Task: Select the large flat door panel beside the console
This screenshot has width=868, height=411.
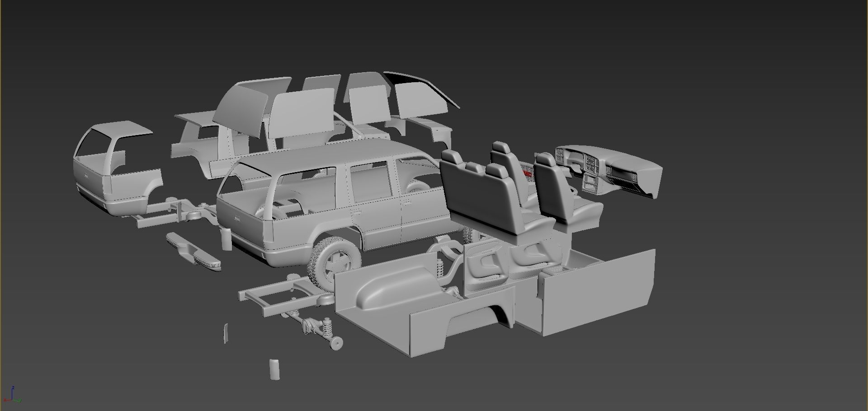Action: [599, 293]
